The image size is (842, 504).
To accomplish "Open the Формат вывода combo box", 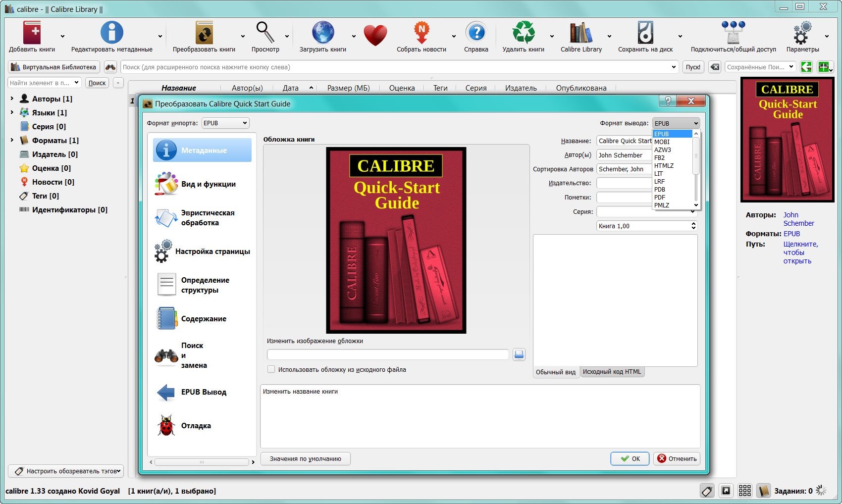I will pyautogui.click(x=676, y=123).
